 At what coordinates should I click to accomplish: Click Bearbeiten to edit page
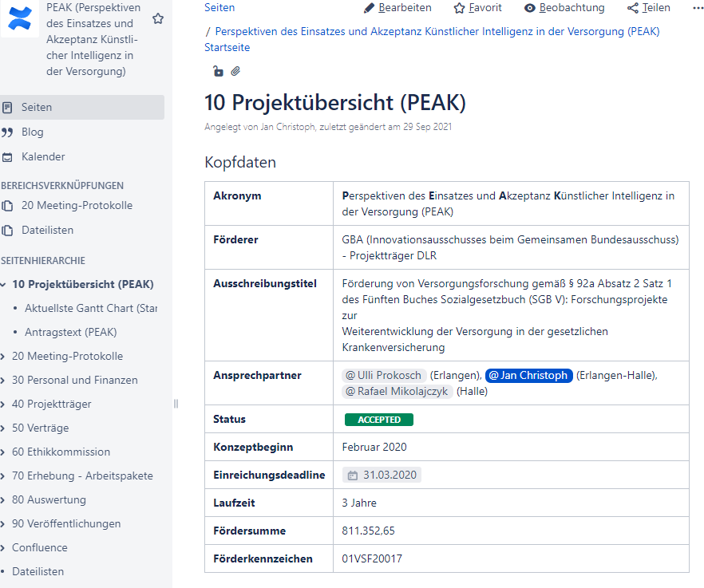pyautogui.click(x=405, y=8)
